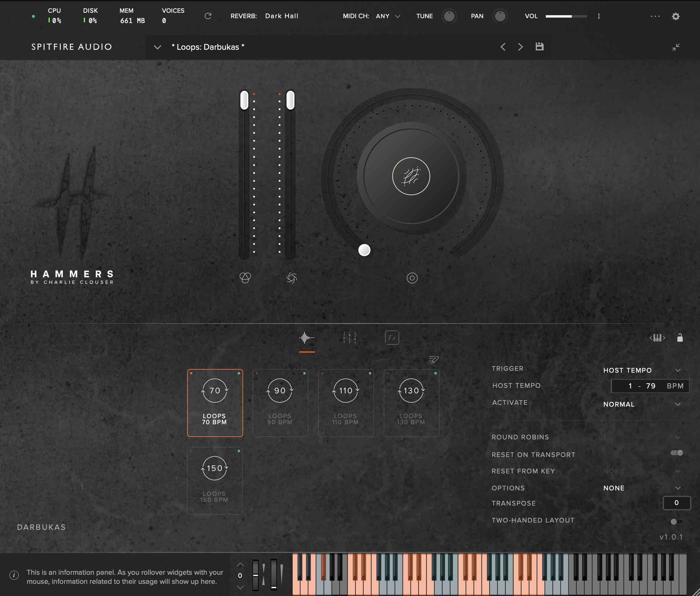700x596 pixels.
Task: Select the Loops 110 BPM label
Action: click(x=345, y=419)
